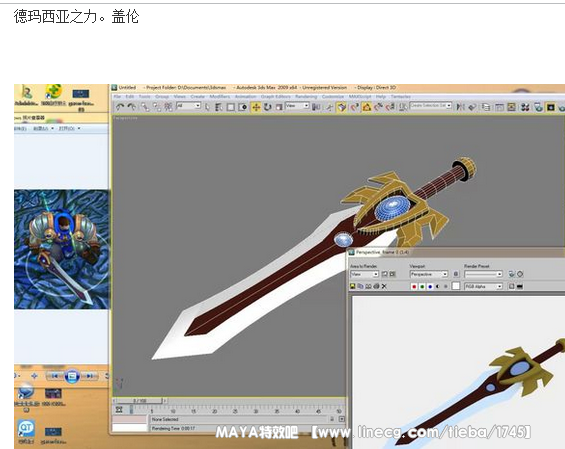
Task: Open the selection filter 'All' dropdown
Action: (x=188, y=106)
